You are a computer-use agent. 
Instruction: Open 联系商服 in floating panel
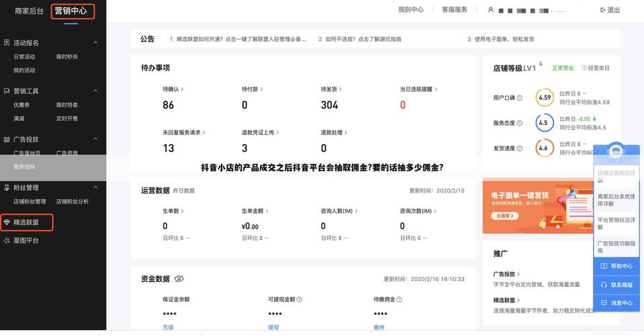click(616, 285)
